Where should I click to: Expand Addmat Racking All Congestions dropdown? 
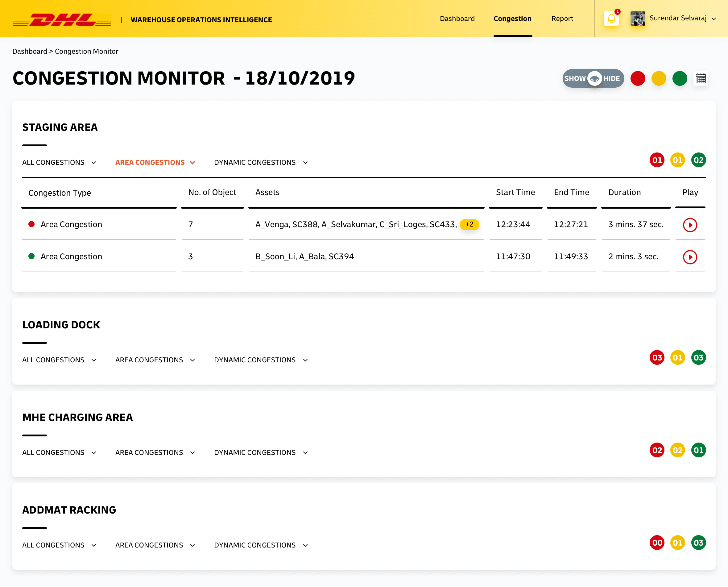[x=60, y=545]
